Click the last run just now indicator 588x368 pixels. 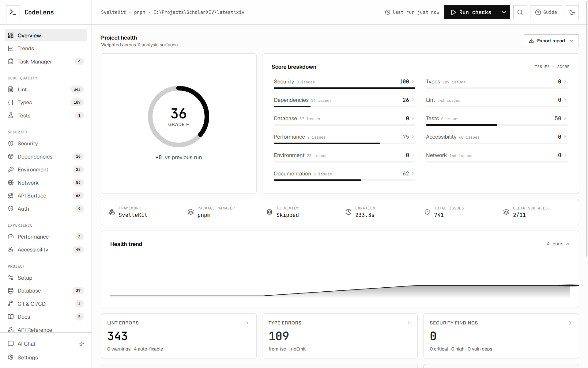[412, 12]
